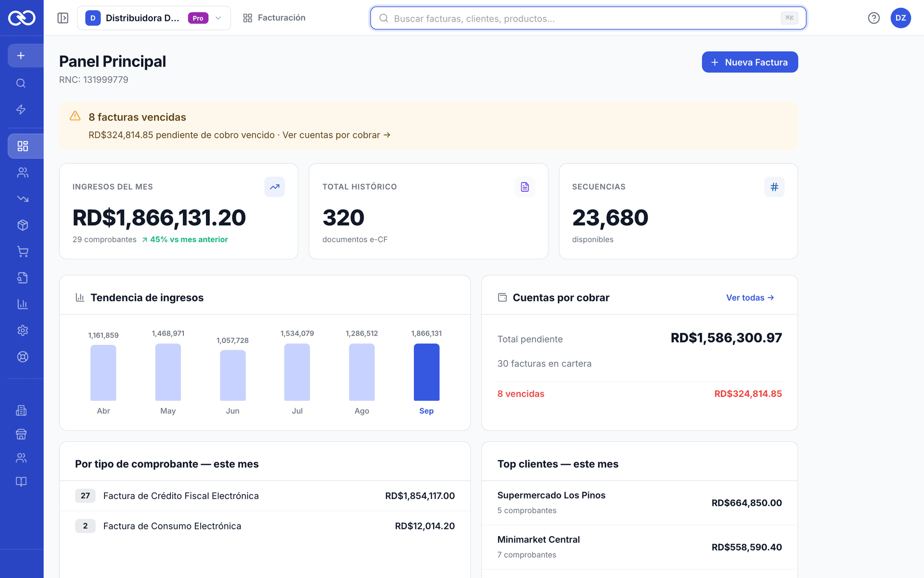Image resolution: width=924 pixels, height=578 pixels.
Task: Click the team users icon near sidebar bottom
Action: click(x=21, y=458)
